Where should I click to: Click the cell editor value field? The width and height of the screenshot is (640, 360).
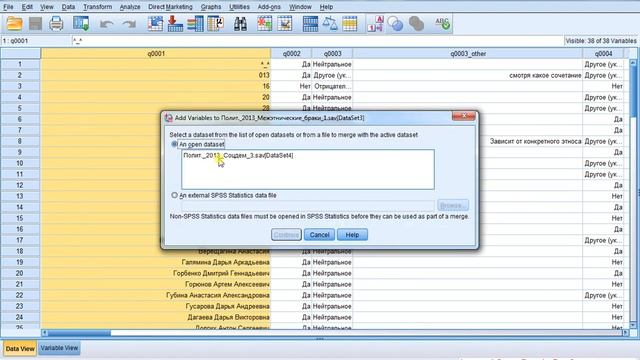click(x=318, y=41)
